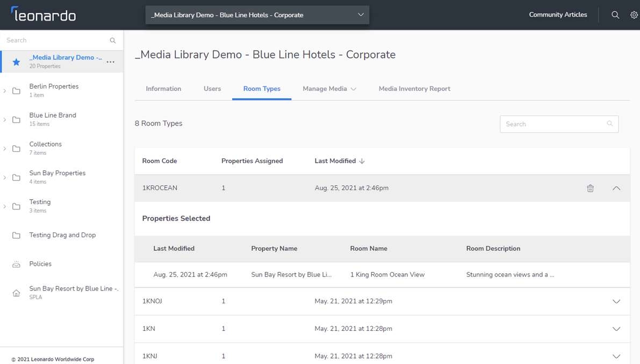This screenshot has height=364, width=640.
Task: Open Collections in sidebar
Action: [45, 144]
